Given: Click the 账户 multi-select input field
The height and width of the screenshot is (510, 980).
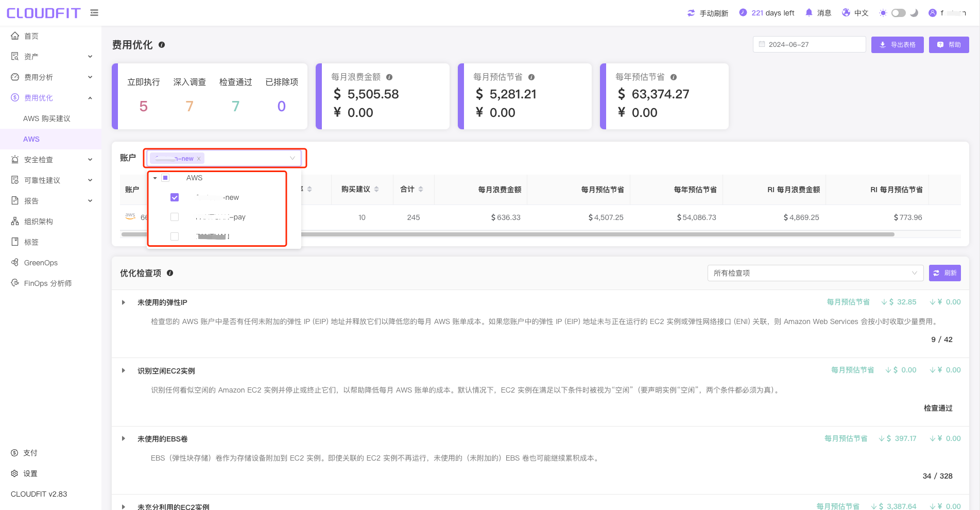Looking at the screenshot, I should coord(225,158).
